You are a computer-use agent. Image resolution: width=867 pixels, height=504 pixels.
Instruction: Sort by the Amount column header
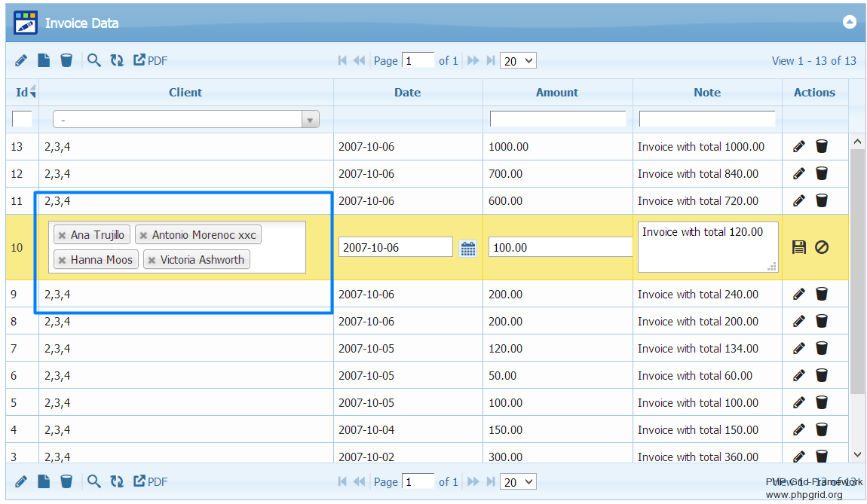[x=557, y=93]
